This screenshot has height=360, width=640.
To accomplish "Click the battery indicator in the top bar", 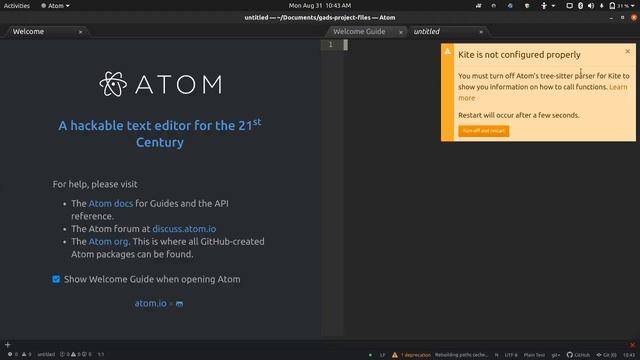I will click(618, 6).
